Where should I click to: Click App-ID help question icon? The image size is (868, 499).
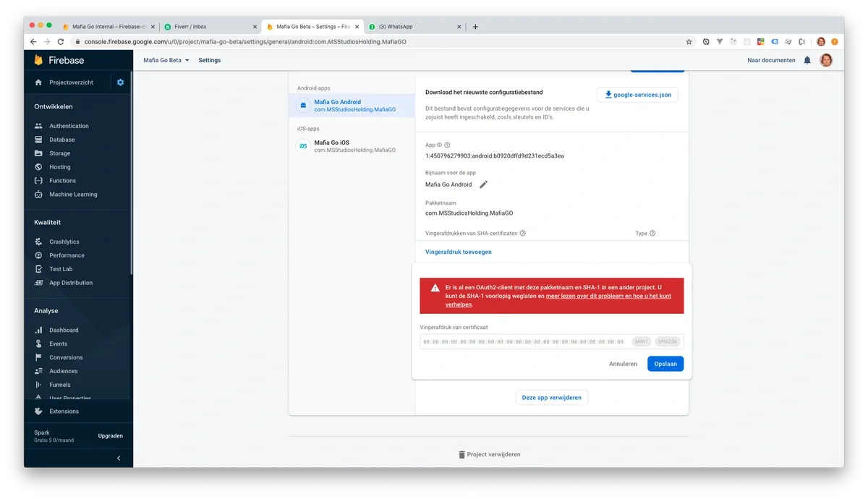point(447,145)
